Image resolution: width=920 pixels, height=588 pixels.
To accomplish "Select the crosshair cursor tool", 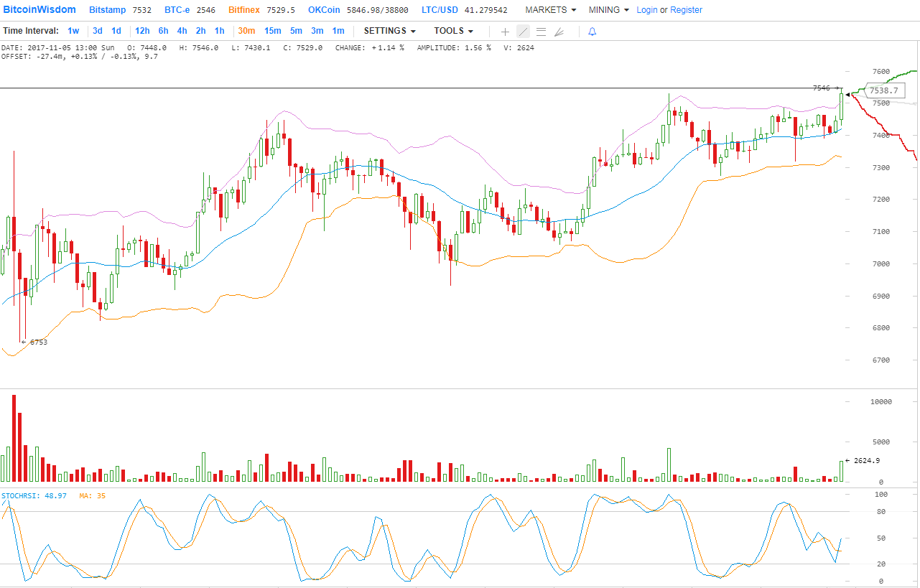I will (x=505, y=32).
